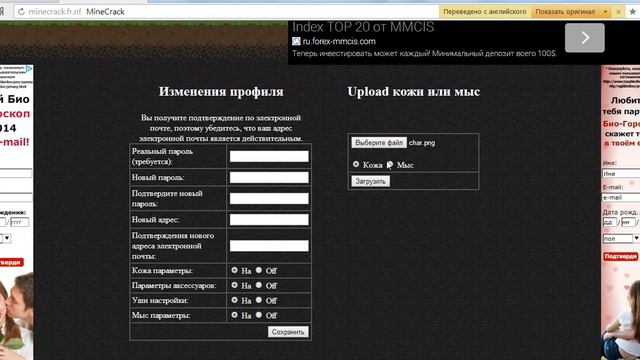This screenshot has width=640, height=360.
Task: Click the e-mail field in right ad
Action: 621,198
